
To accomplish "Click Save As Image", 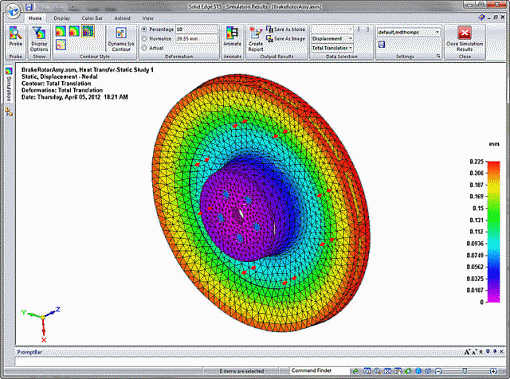I will (285, 39).
